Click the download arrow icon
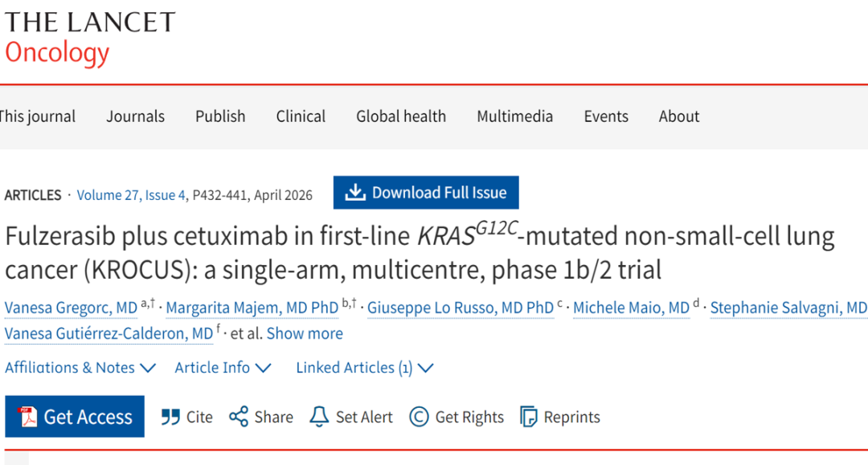The width and height of the screenshot is (868, 465). 354,193
